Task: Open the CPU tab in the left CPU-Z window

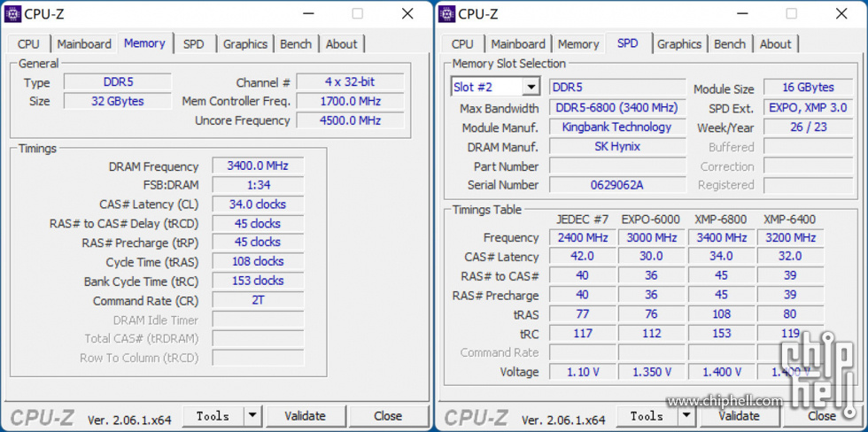Action: click(28, 44)
